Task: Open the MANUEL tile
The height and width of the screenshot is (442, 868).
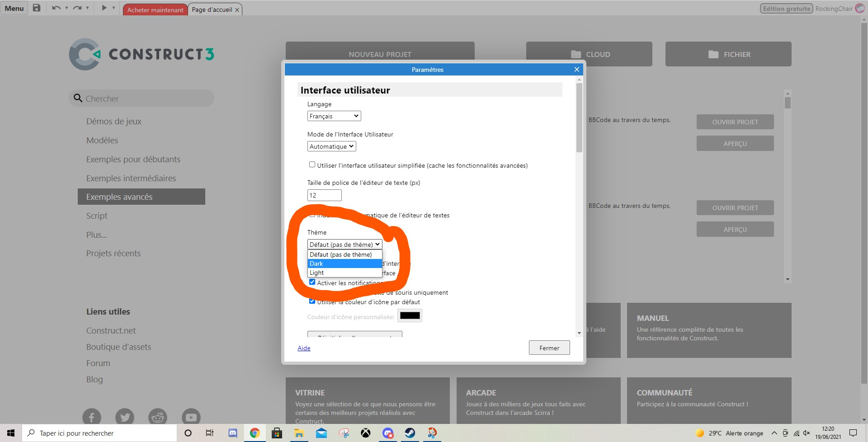Action: click(709, 330)
